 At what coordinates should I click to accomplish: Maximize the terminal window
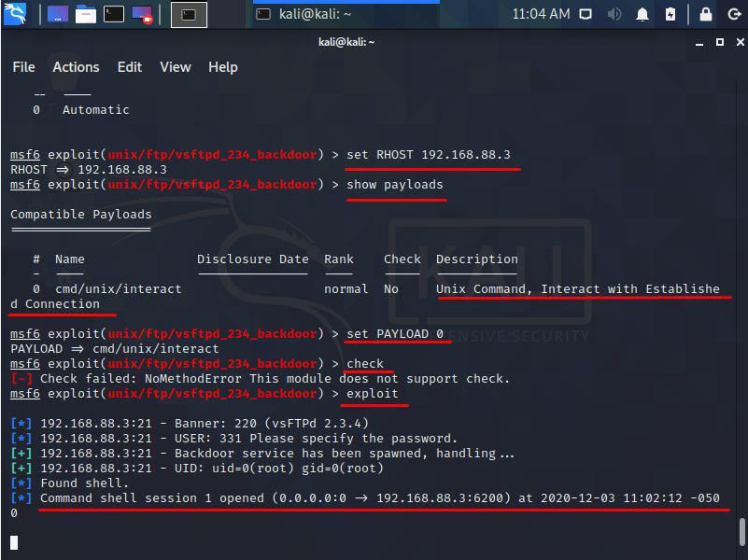tap(720, 42)
